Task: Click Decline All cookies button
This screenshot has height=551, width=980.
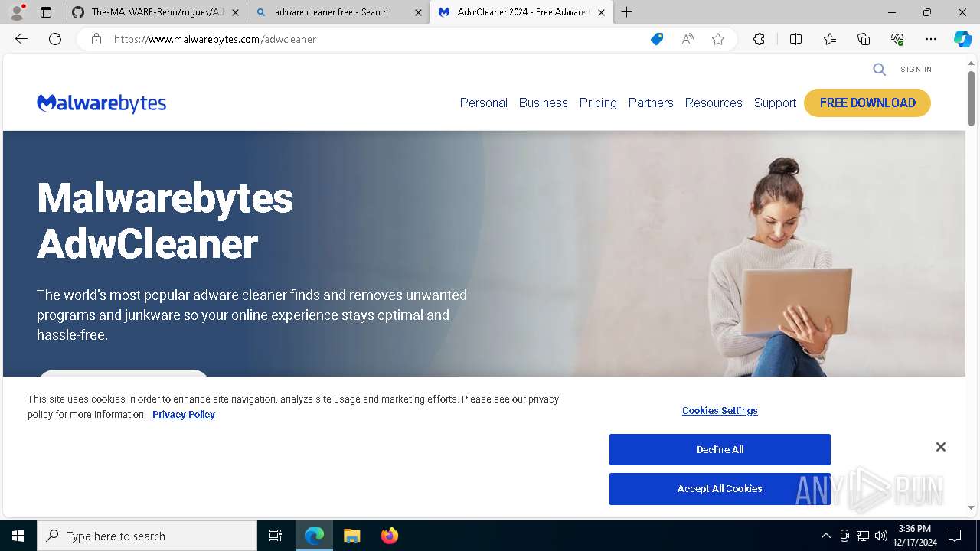Action: pos(720,449)
